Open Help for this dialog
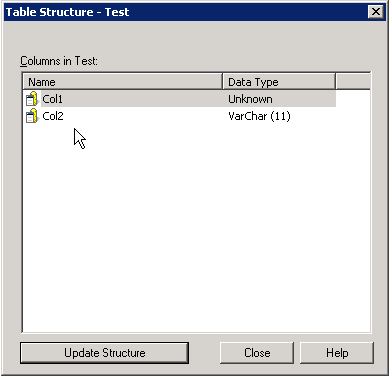Image resolution: width=390 pixels, height=377 pixels. click(337, 353)
